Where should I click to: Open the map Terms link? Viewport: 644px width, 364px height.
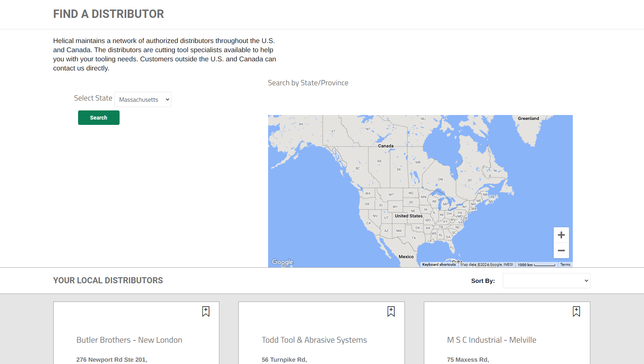(565, 265)
